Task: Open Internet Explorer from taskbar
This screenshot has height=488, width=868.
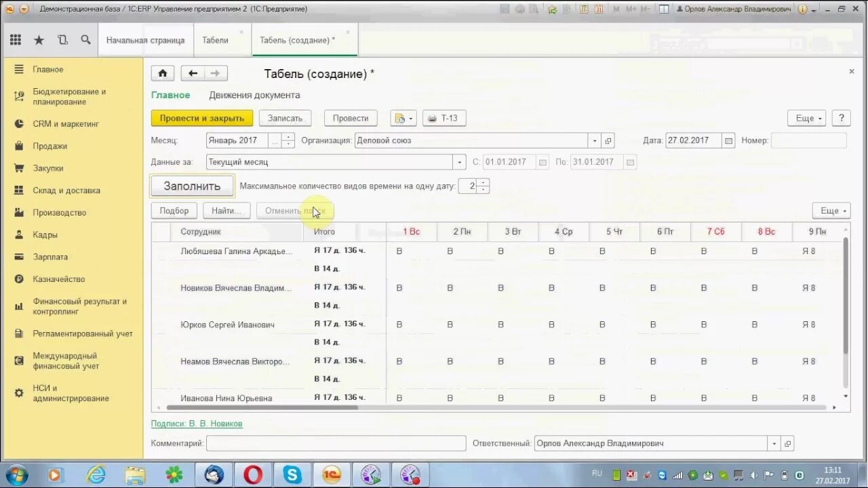Action: click(x=96, y=474)
